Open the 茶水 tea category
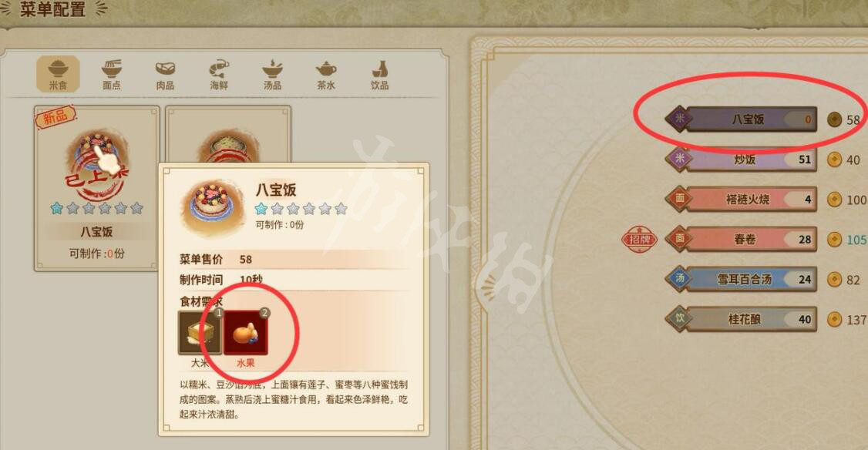 [326, 74]
